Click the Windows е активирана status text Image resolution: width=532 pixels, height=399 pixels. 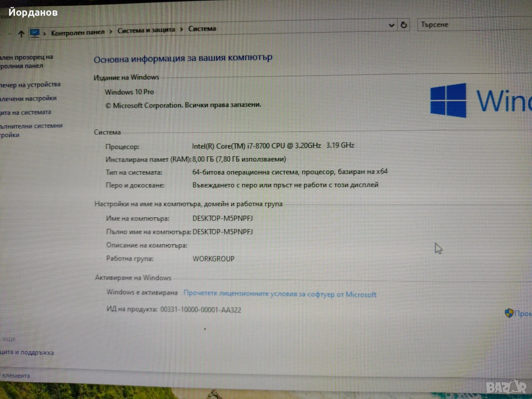142,292
